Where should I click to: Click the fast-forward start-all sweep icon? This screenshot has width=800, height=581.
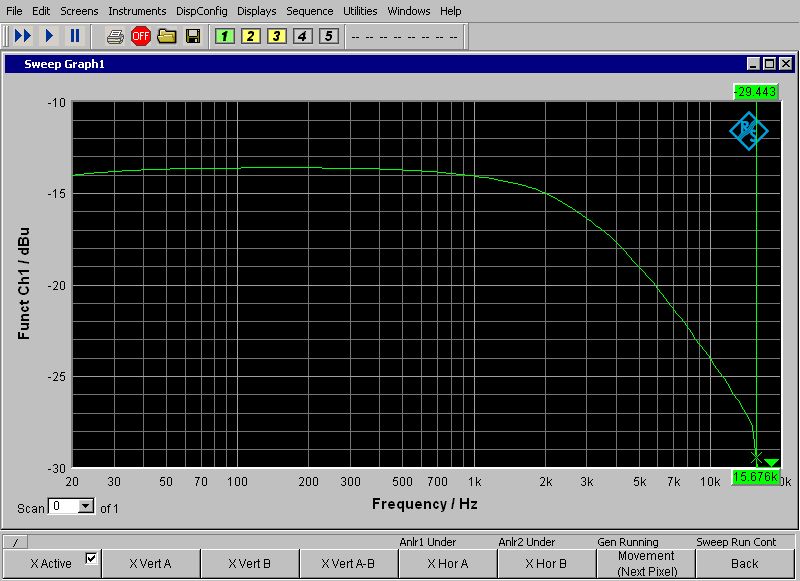coord(23,36)
